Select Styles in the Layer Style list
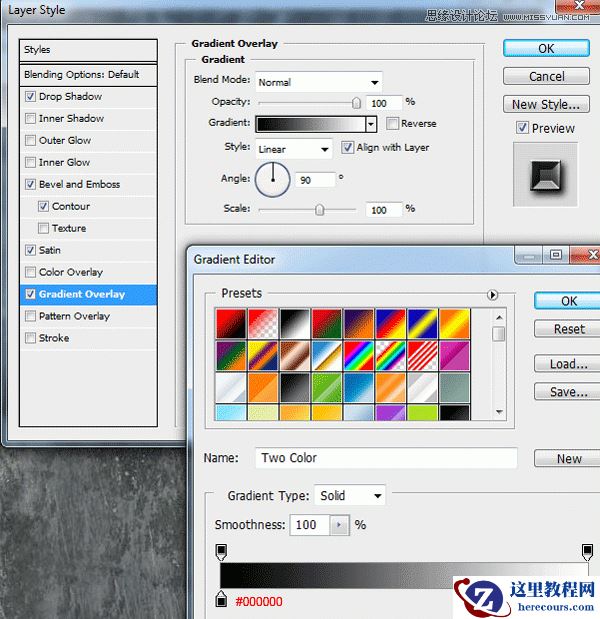 (88, 50)
